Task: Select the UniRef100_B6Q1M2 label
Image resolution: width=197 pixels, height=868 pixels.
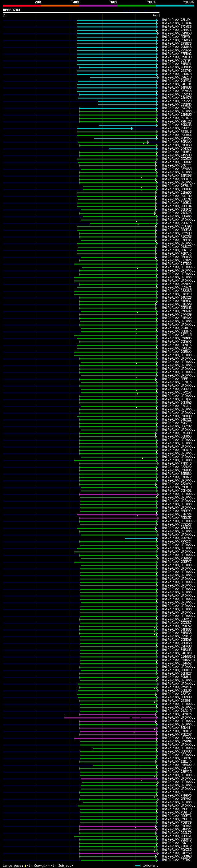Action: 176,200
